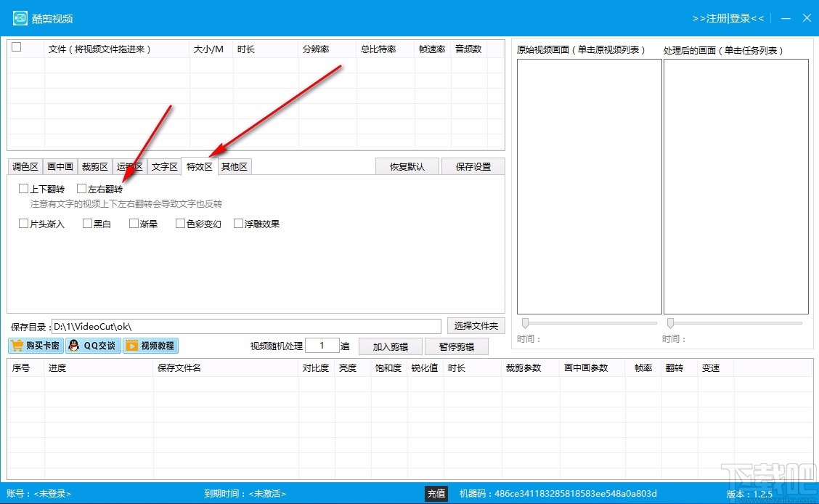819x504 pixels.
Task: Switch to 画中画 tab
Action: (60, 166)
